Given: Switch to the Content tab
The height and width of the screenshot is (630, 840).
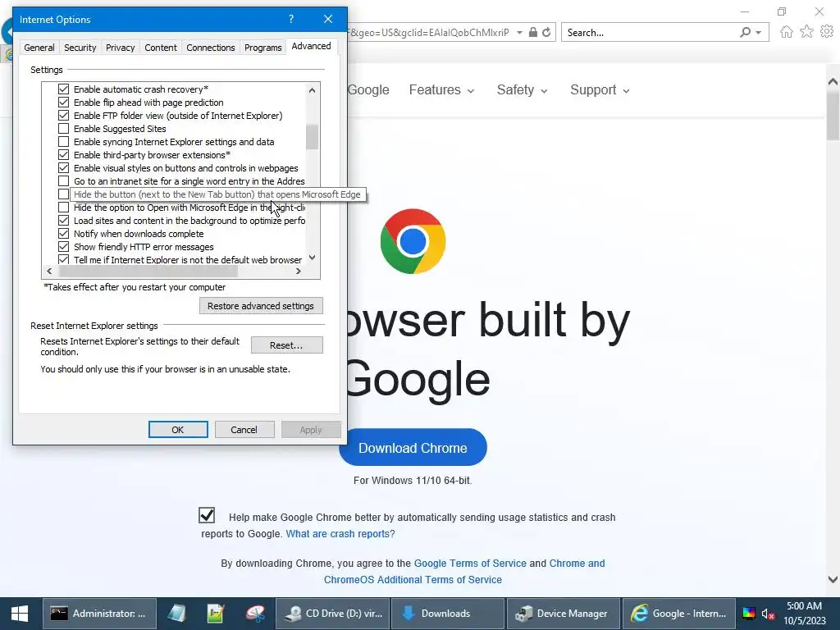Looking at the screenshot, I should 161,48.
